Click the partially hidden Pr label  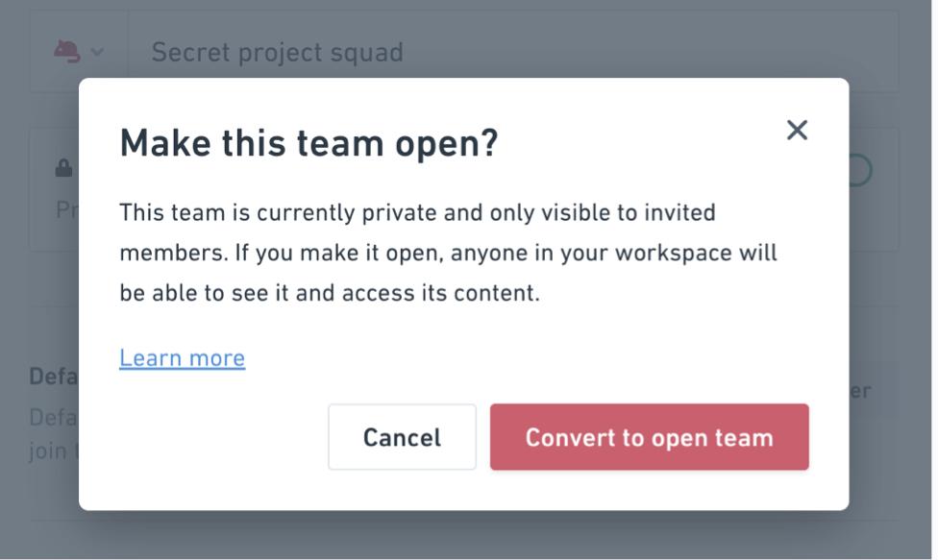(x=67, y=209)
